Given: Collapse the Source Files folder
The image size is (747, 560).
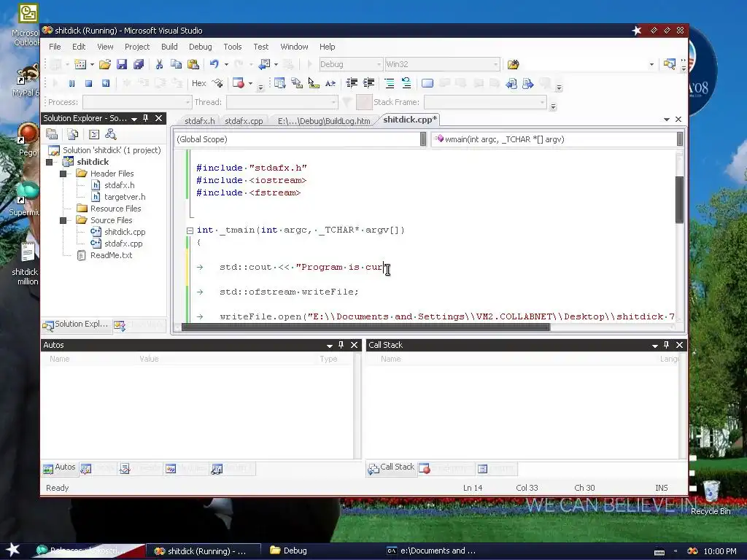Looking at the screenshot, I should [x=63, y=220].
